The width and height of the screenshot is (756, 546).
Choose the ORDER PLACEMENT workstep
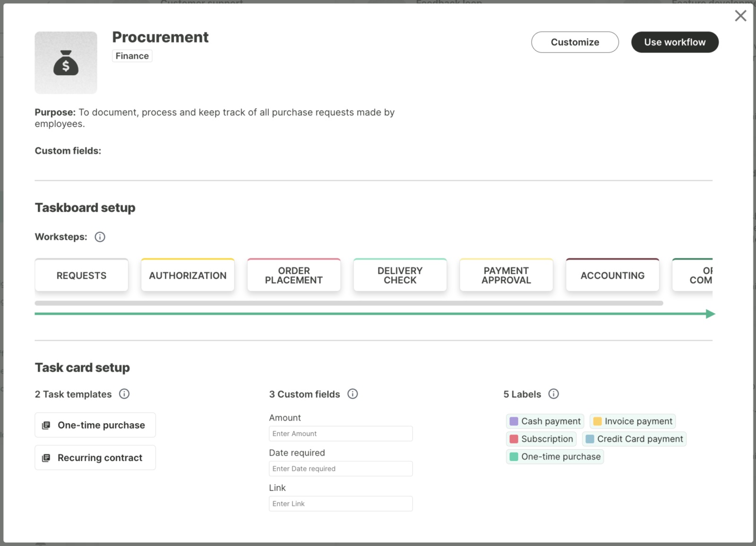pyautogui.click(x=293, y=275)
